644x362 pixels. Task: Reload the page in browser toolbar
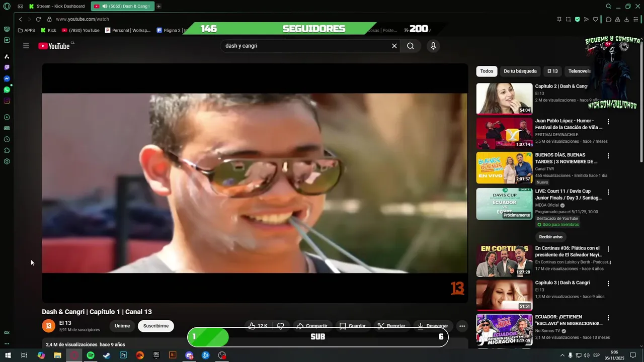coord(38,19)
